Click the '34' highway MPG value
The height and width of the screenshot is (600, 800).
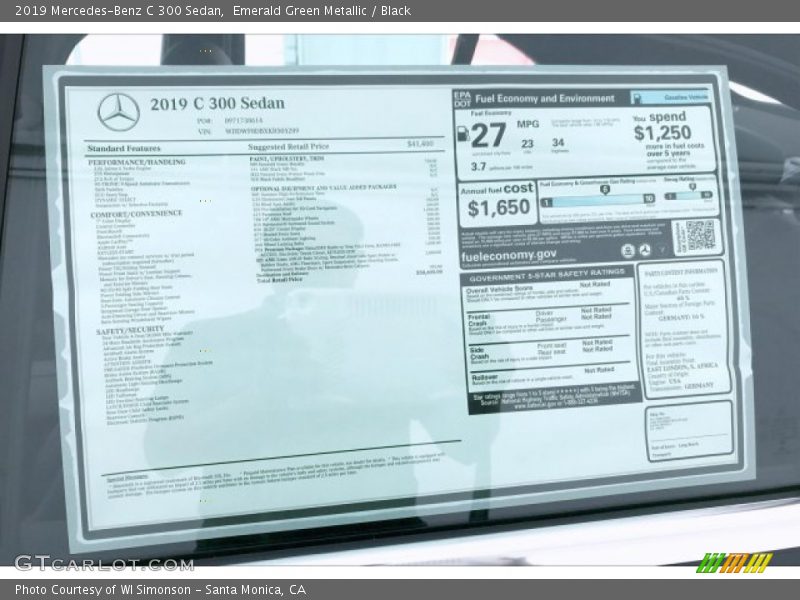click(x=558, y=142)
